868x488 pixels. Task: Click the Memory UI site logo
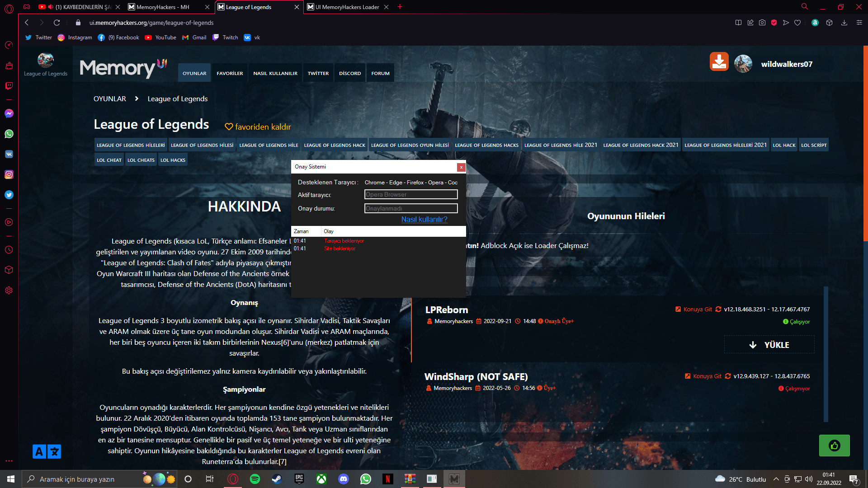click(123, 68)
